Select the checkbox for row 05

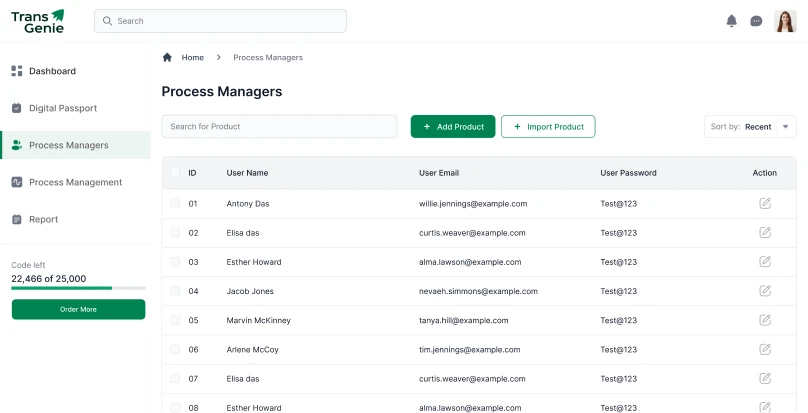coord(175,320)
